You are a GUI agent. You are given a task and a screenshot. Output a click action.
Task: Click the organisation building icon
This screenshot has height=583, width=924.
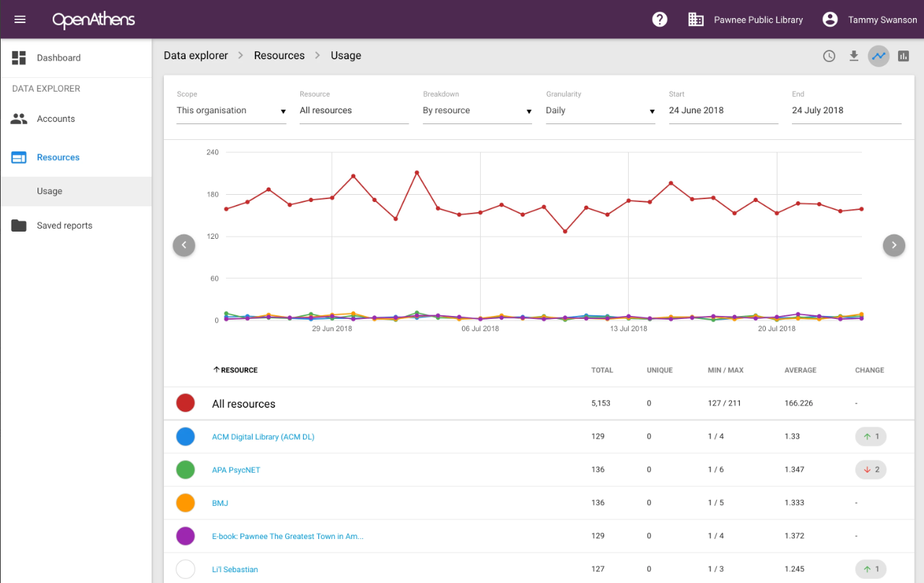pos(696,19)
